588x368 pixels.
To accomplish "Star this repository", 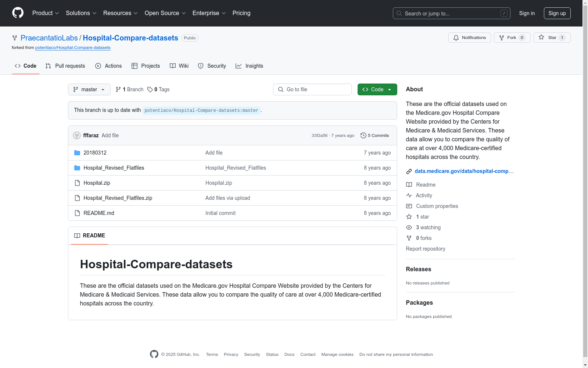I will click(x=552, y=38).
